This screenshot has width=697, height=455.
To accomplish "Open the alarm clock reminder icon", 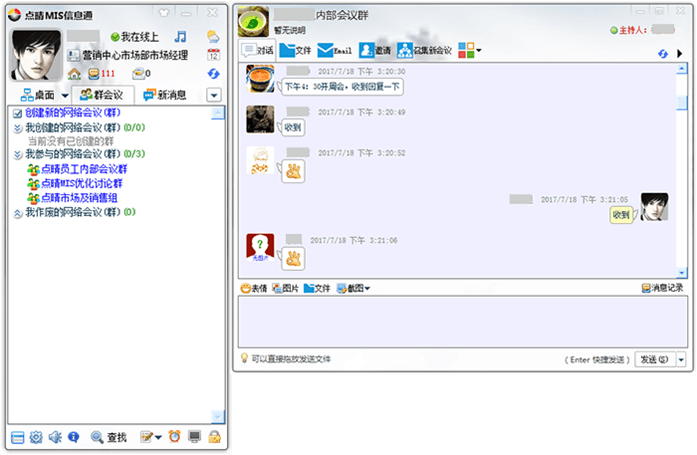I will point(174,437).
